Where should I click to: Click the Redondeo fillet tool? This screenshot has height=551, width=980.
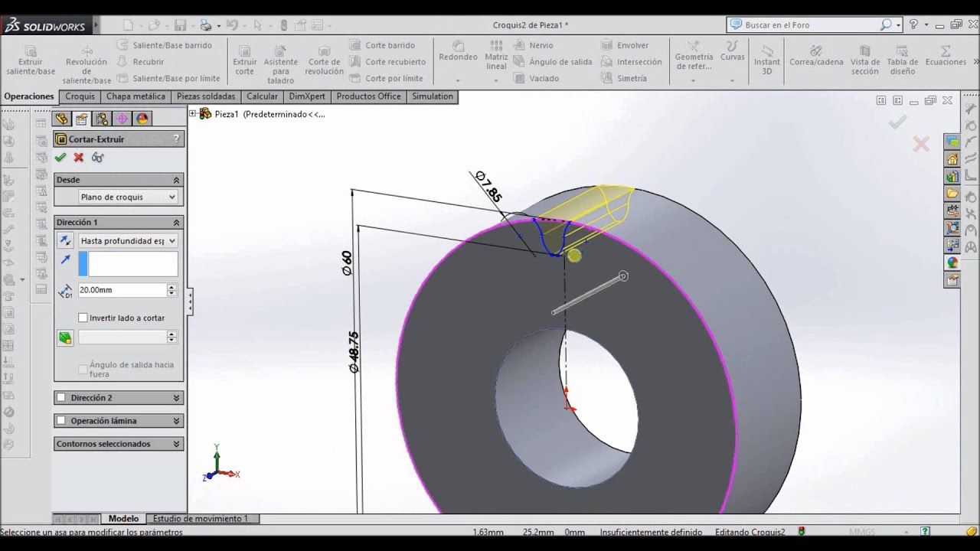coord(458,51)
